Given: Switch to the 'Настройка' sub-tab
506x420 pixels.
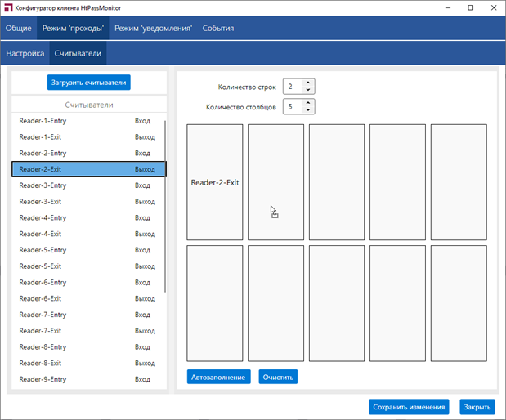Looking at the screenshot, I should click(x=25, y=54).
